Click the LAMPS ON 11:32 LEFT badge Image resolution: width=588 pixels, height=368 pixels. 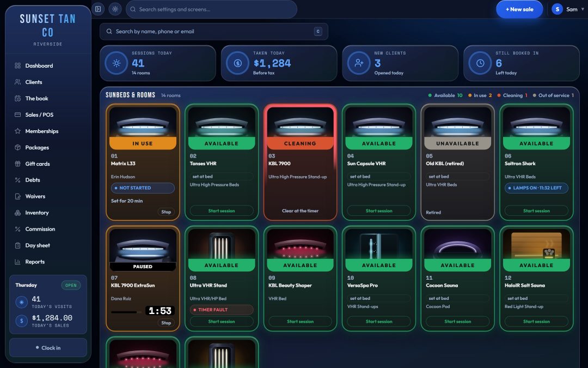[536, 188]
